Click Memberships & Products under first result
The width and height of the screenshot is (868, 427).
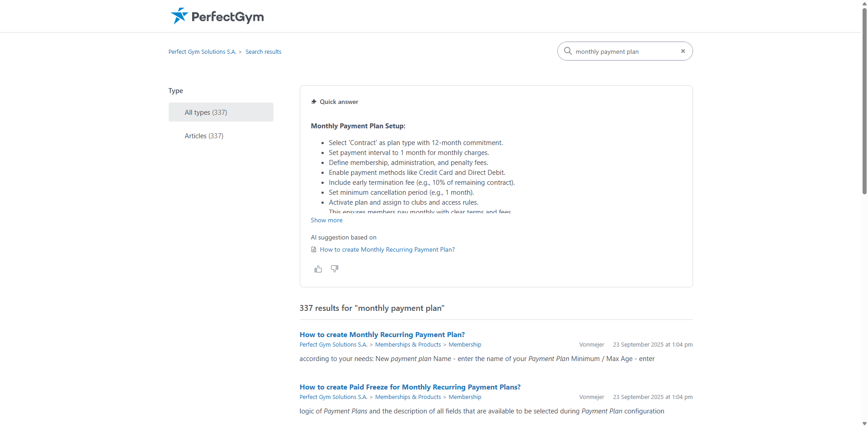pos(408,345)
